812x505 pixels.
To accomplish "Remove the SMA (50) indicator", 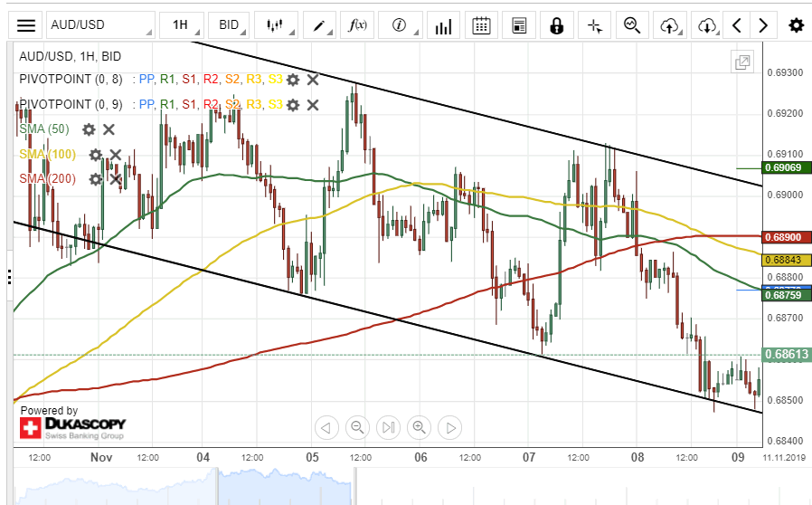I will (109, 129).
